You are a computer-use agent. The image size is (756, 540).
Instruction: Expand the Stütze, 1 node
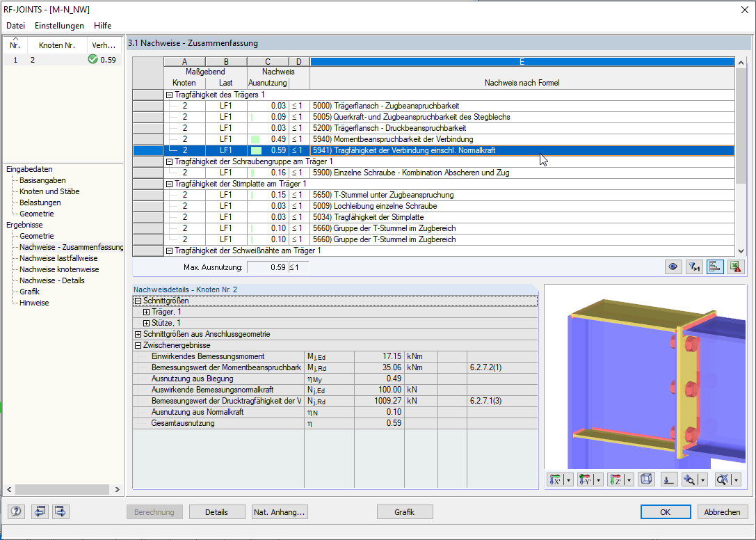click(x=146, y=324)
